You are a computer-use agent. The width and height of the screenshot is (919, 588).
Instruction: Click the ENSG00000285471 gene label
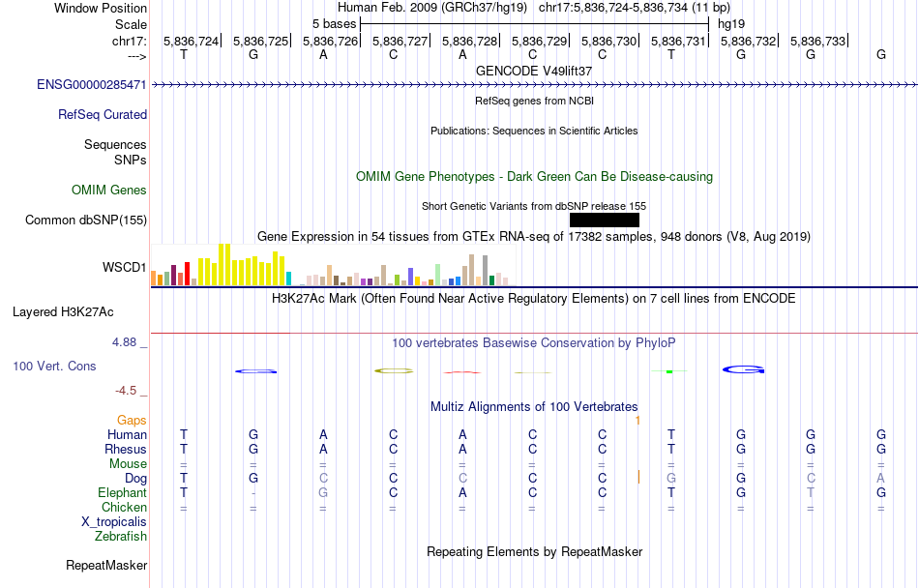click(92, 84)
